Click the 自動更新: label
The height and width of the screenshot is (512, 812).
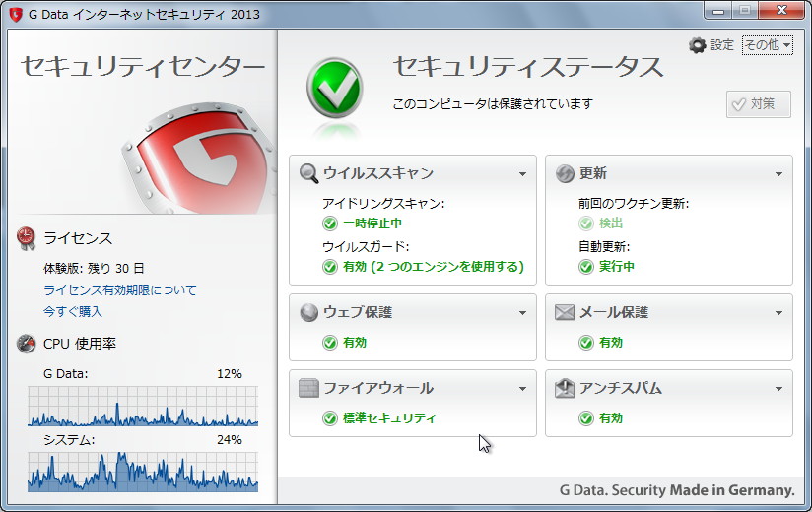604,247
